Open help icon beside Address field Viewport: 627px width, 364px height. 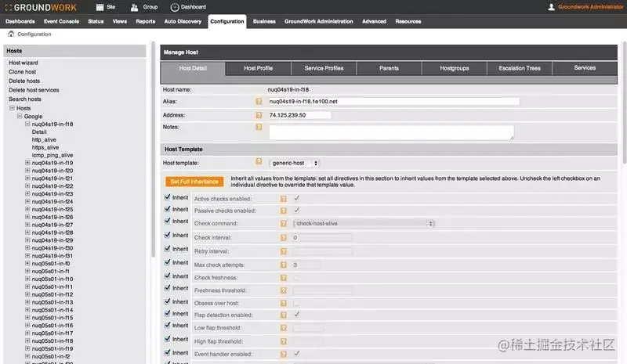[x=259, y=115]
